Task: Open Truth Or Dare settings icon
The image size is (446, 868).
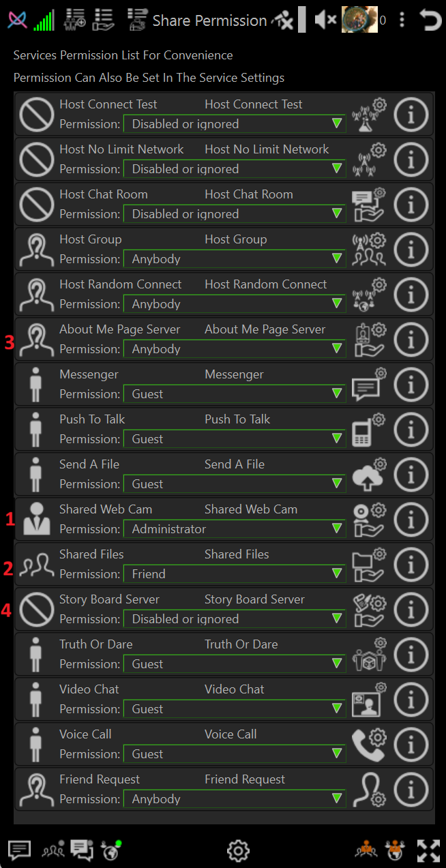Action: pos(369,655)
